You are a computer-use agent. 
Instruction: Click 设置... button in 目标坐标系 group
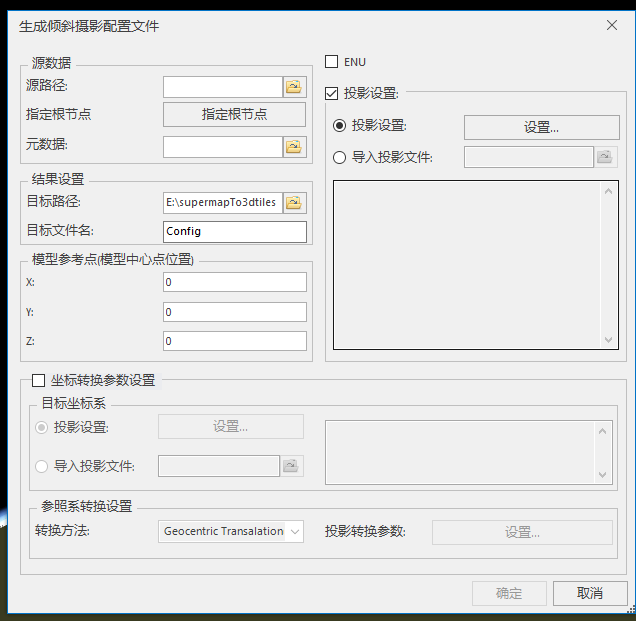point(231,426)
